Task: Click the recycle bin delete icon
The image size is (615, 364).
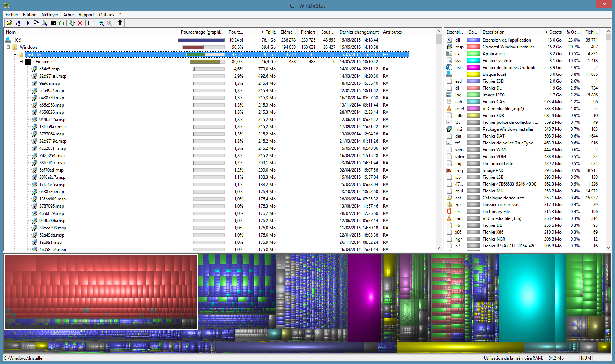Action: pyautogui.click(x=72, y=23)
